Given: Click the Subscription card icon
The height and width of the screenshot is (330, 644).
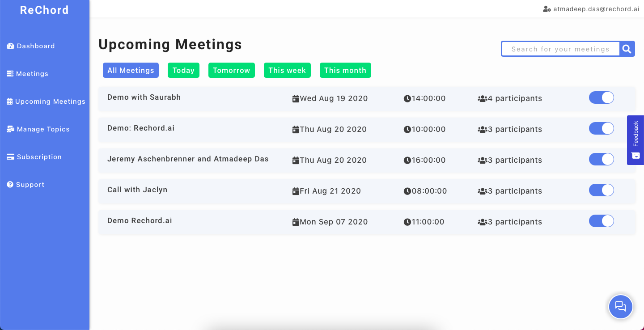Looking at the screenshot, I should (10, 157).
